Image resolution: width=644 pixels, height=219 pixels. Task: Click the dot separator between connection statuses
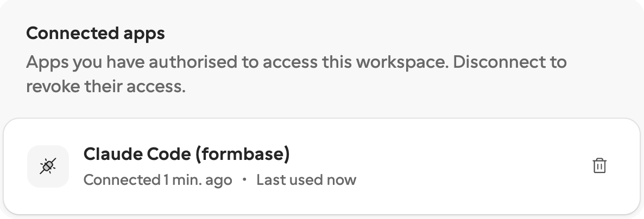(x=244, y=179)
